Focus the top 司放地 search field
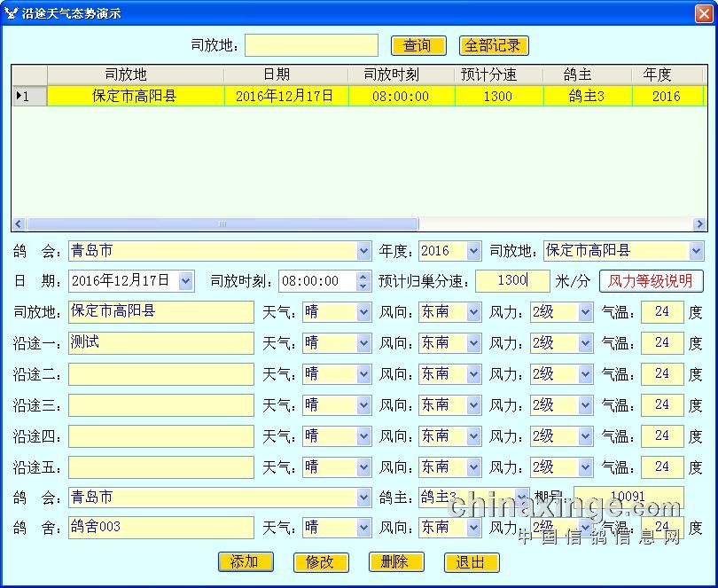 [x=311, y=45]
